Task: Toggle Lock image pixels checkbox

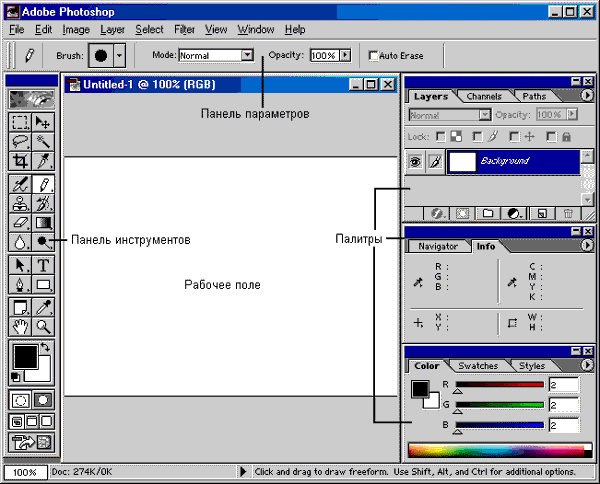Action: pos(477,137)
